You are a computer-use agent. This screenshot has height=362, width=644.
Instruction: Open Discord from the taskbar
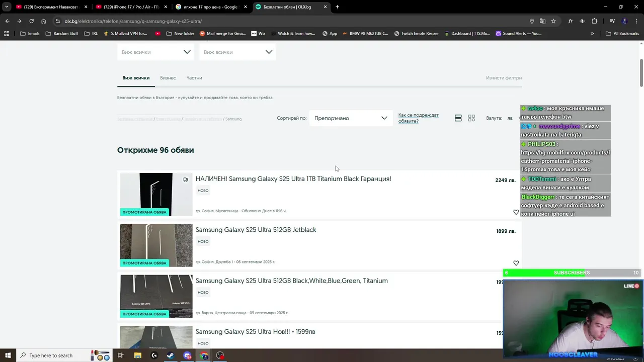coord(187,355)
